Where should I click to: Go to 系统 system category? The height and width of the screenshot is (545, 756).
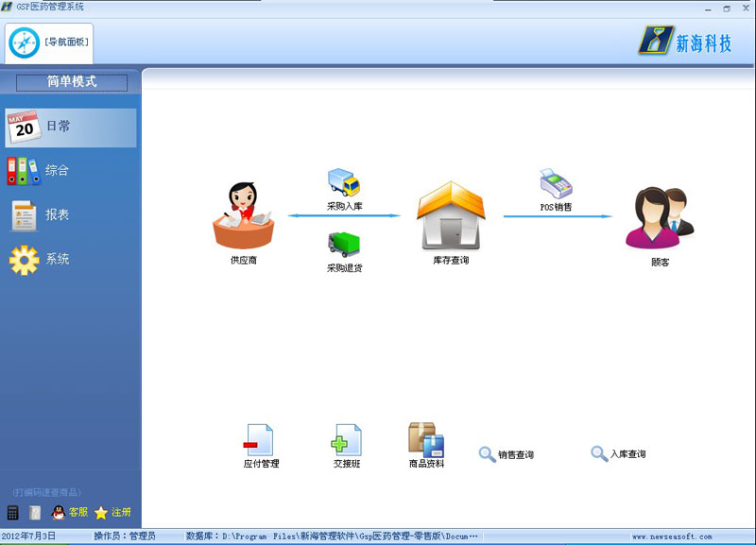(70, 259)
